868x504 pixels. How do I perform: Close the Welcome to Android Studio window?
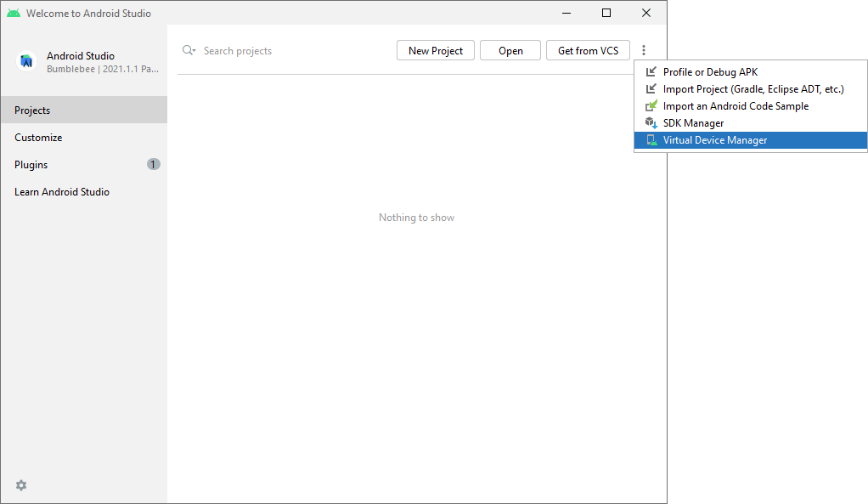click(646, 13)
